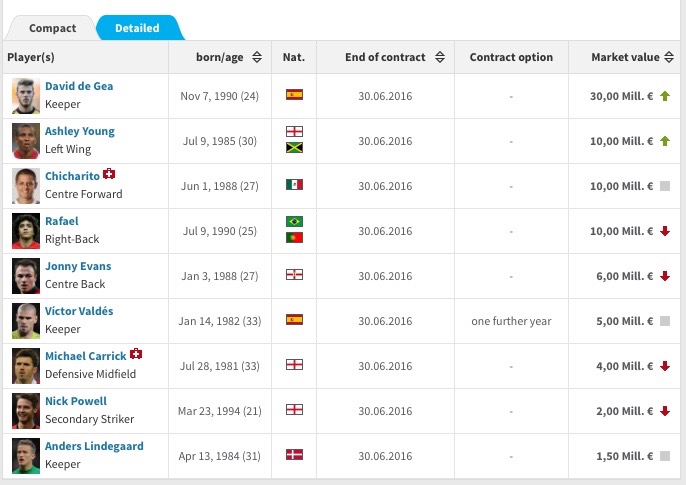Click the Mexico flag in Chicharito's row

[x=294, y=186]
